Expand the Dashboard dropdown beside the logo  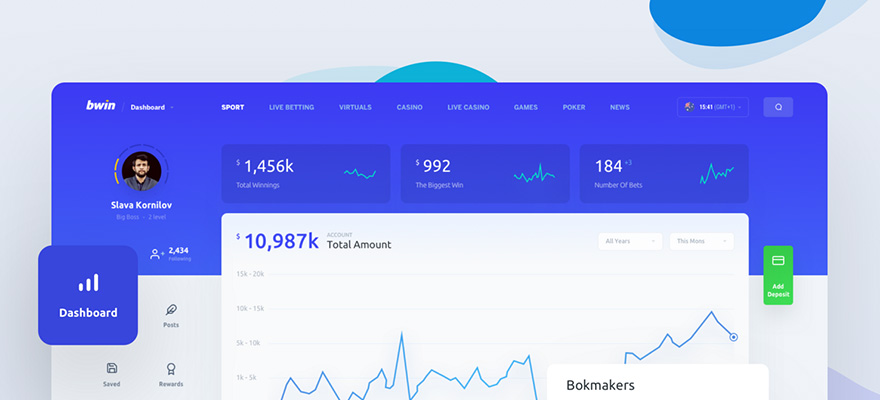[152, 107]
